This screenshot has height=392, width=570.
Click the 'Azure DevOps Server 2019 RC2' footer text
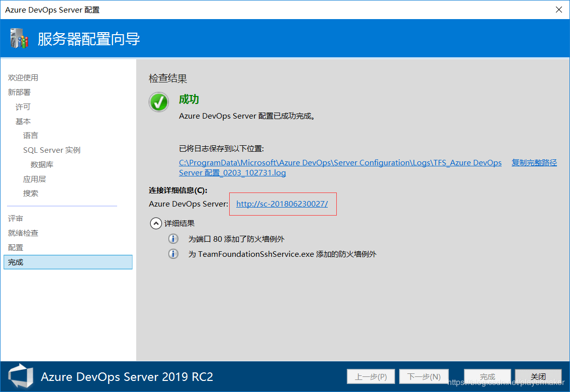[x=127, y=377]
